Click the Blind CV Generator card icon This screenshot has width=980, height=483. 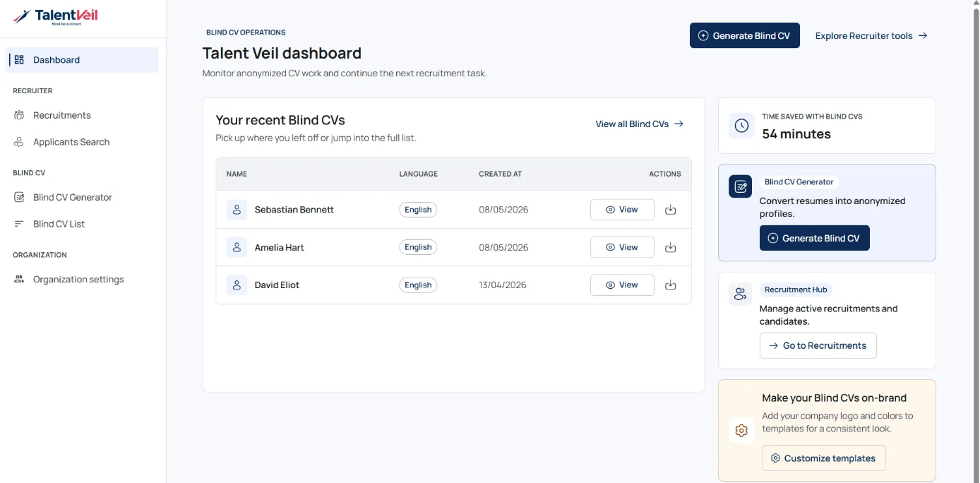741,186
